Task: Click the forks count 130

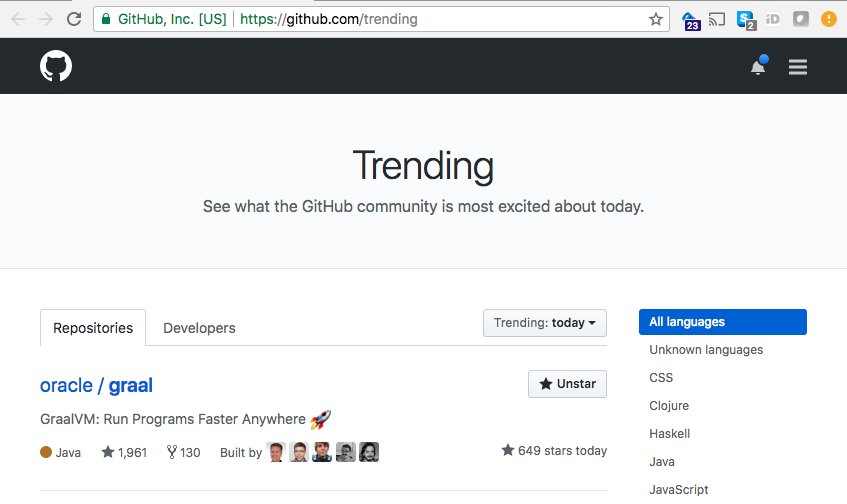Action: click(x=184, y=452)
